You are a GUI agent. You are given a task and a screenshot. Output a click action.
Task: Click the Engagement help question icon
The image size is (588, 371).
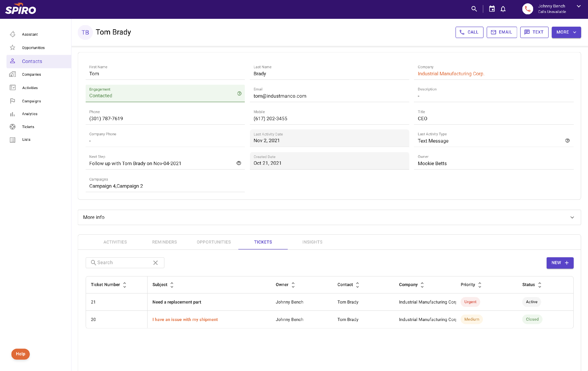click(x=239, y=93)
